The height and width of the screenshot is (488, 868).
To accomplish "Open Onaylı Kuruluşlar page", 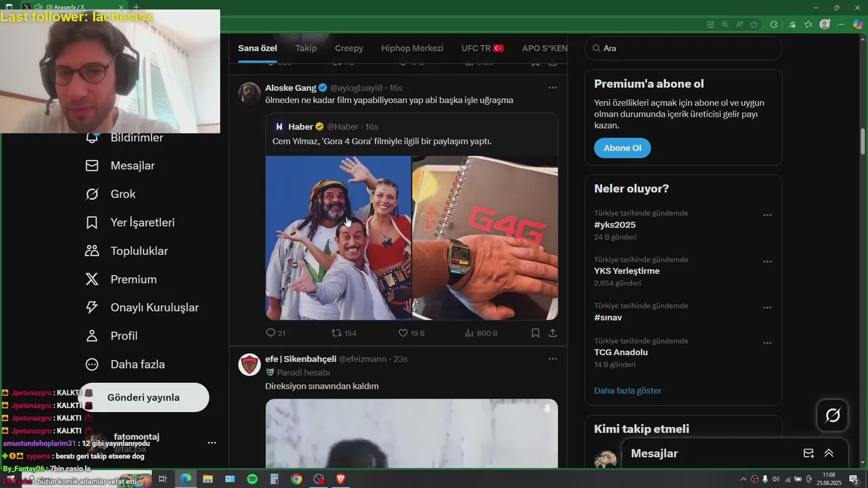I will pyautogui.click(x=142, y=308).
